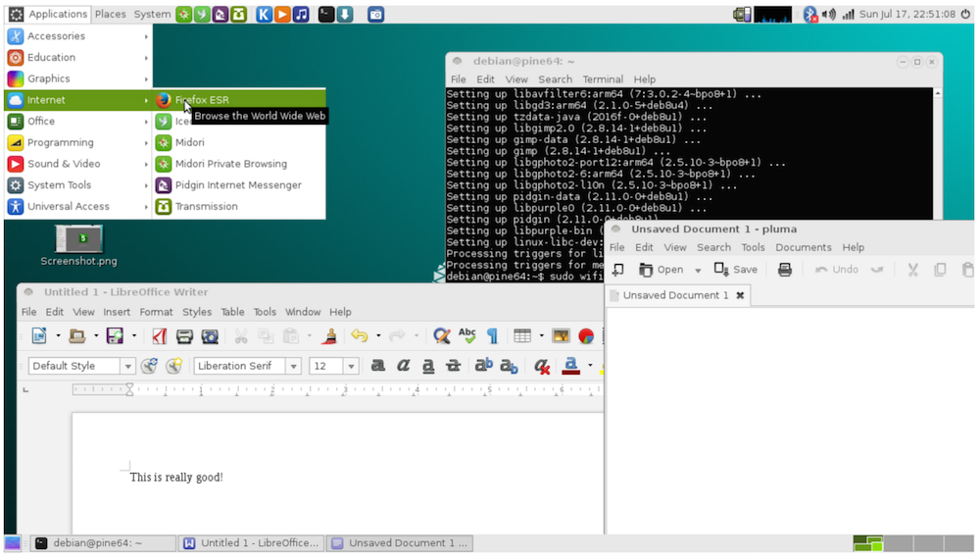Launch Firefox ESR from Internet menu
This screenshot has height=560, width=980.
pos(201,100)
